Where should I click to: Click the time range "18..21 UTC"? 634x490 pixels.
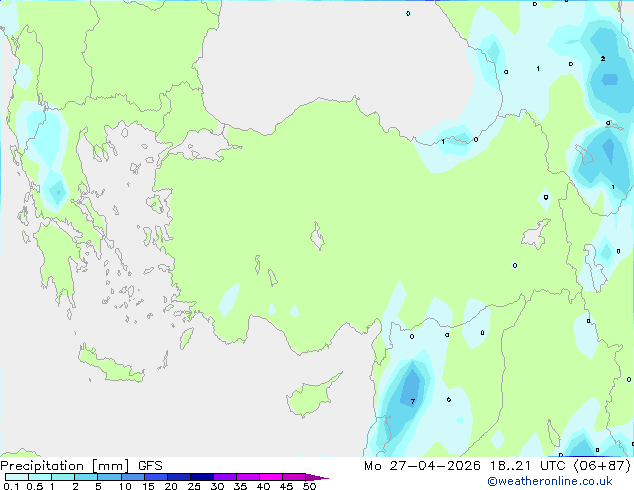527,466
